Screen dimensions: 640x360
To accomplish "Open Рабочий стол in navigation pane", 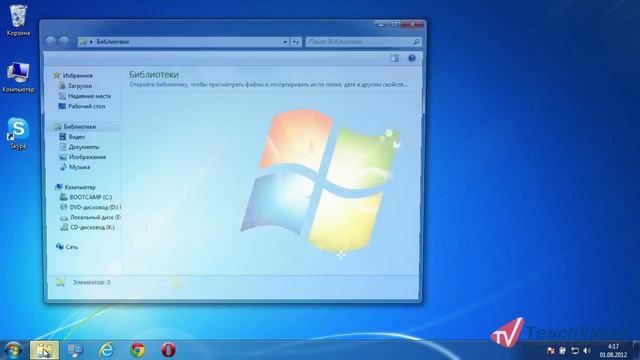I will pos(86,106).
